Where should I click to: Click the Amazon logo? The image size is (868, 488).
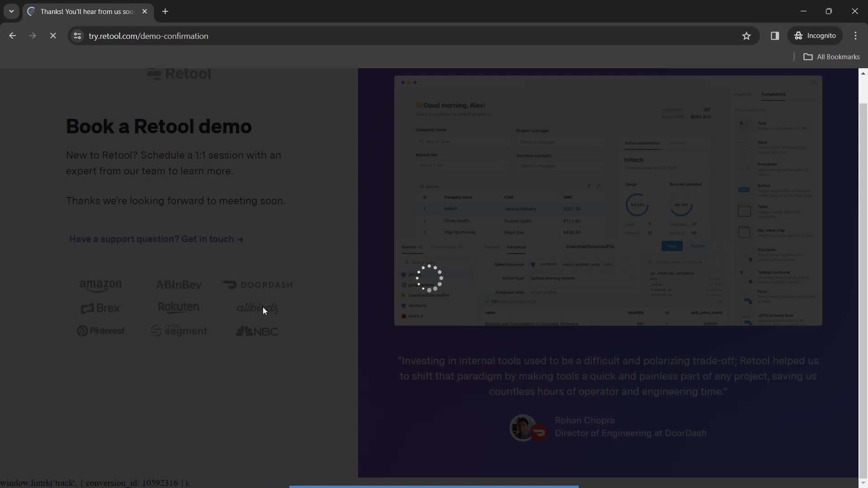click(100, 286)
